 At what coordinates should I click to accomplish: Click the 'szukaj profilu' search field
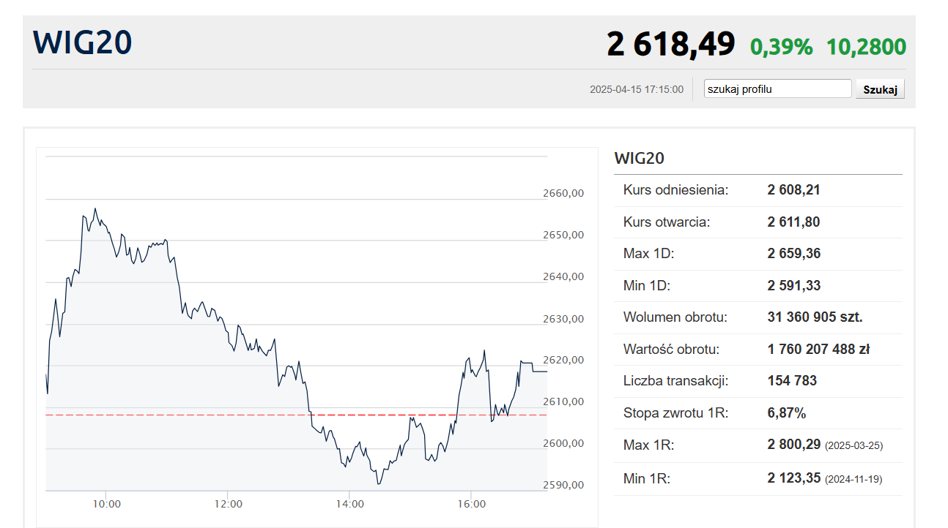point(777,89)
